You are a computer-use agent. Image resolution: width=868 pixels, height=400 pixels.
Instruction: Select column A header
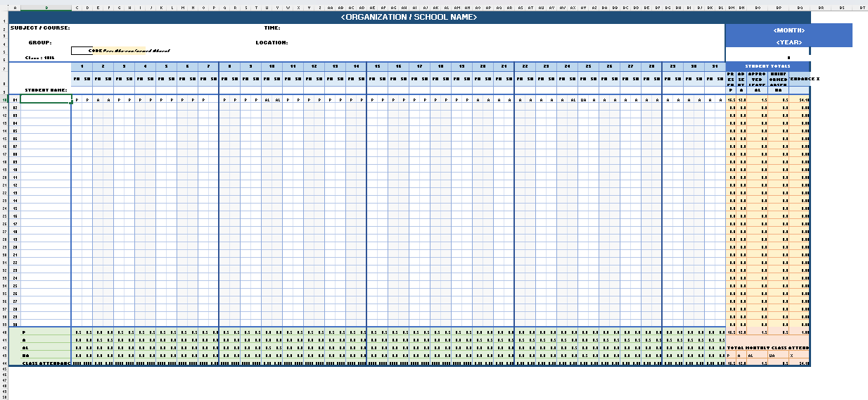click(x=15, y=8)
